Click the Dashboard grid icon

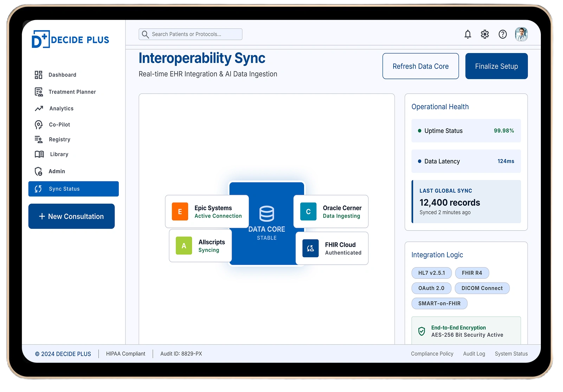click(x=38, y=75)
